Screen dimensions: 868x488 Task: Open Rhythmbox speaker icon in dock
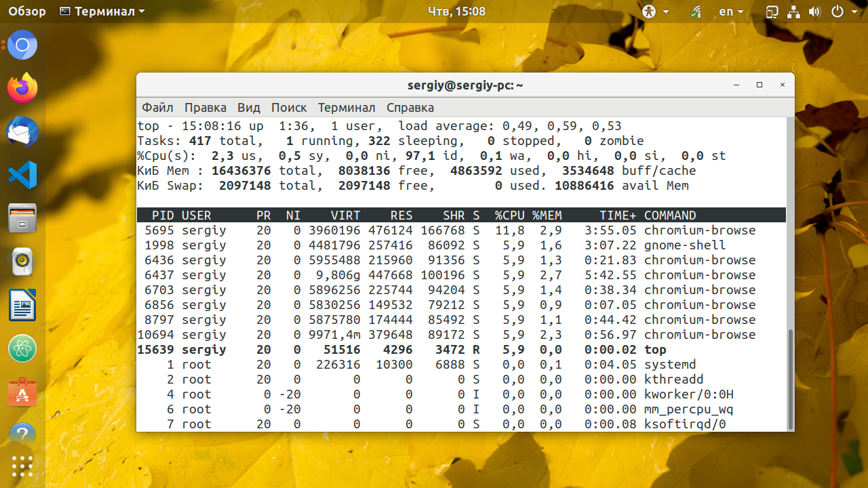pos(22,262)
